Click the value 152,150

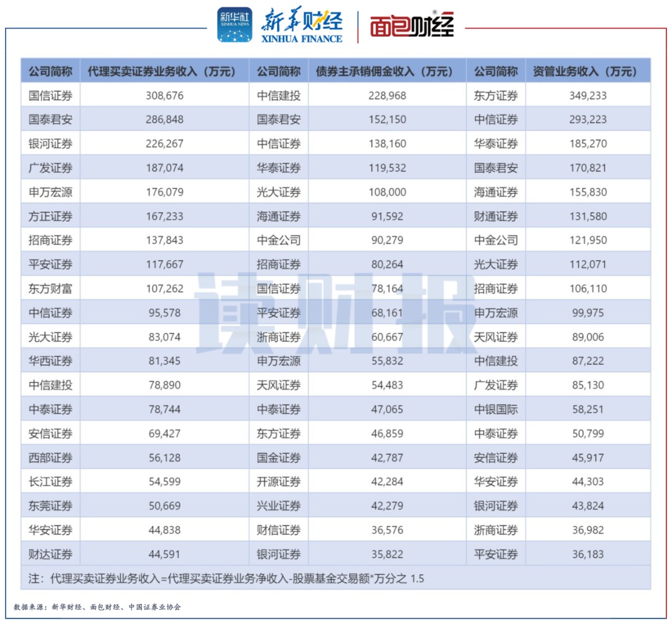pyautogui.click(x=388, y=119)
